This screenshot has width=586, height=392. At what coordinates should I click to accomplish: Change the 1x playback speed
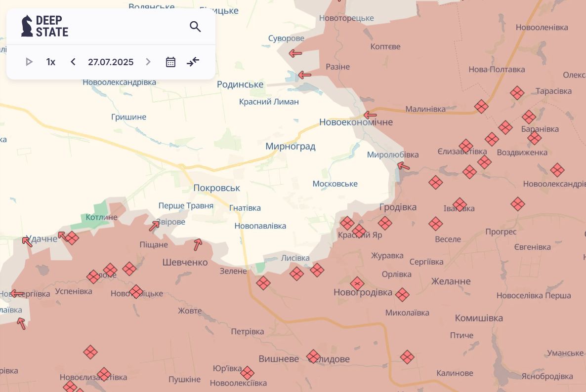pos(51,62)
